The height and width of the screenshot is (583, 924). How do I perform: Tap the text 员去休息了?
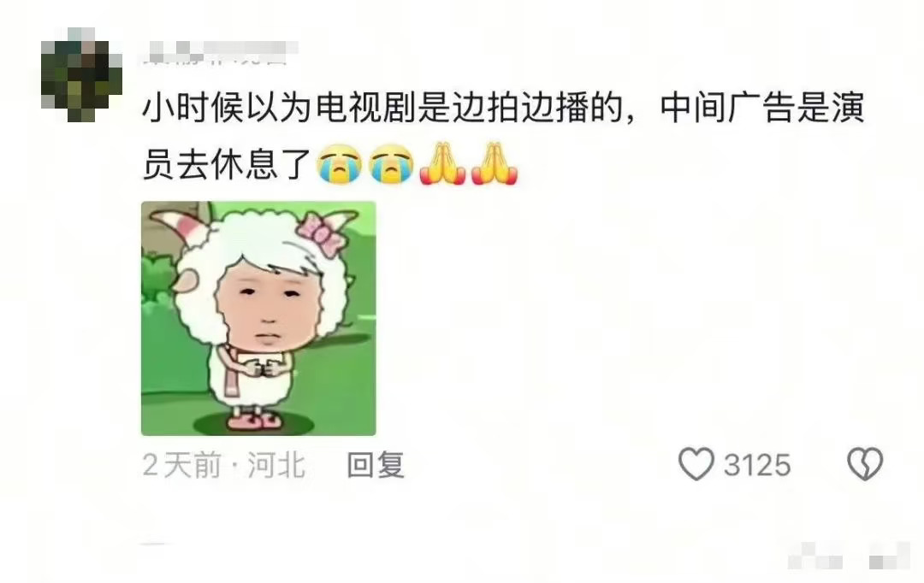coord(227,164)
